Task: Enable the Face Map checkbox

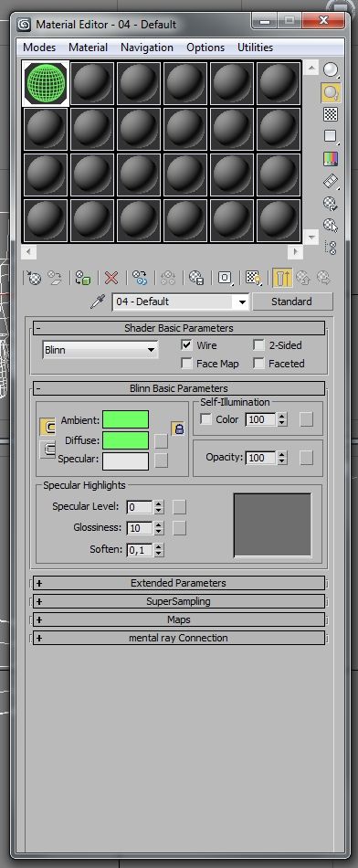Action: click(186, 364)
